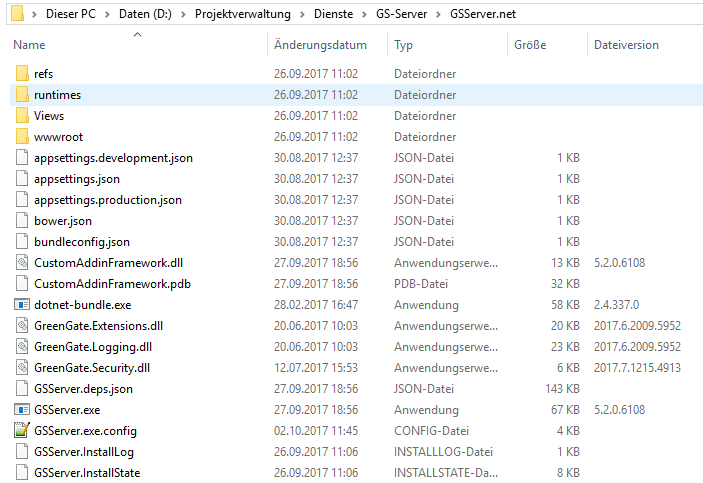Sort by Typ column header
The image size is (703, 483).
coord(403,45)
